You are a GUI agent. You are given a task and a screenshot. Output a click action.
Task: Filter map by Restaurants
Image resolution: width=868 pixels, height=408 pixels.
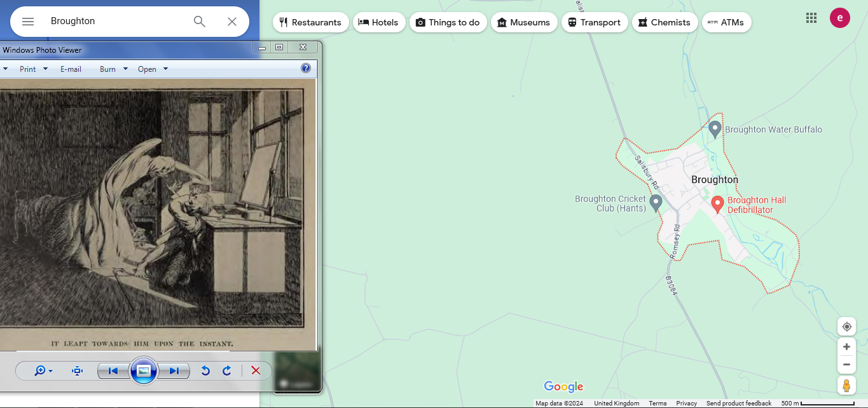(x=310, y=22)
